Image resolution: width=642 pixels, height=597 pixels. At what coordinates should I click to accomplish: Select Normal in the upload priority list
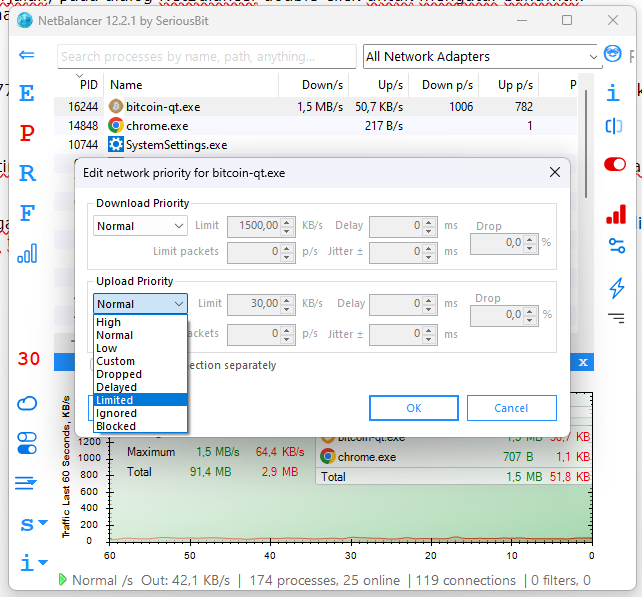click(140, 335)
